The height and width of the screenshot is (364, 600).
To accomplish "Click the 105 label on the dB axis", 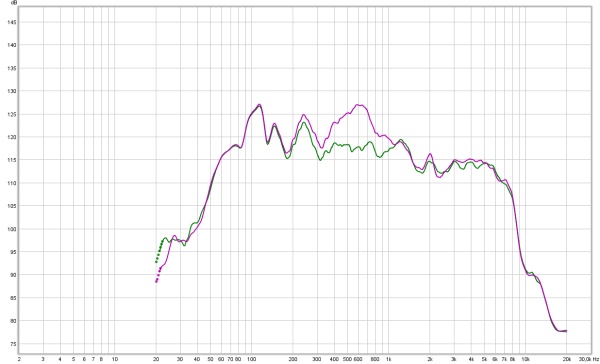I will click(x=12, y=206).
